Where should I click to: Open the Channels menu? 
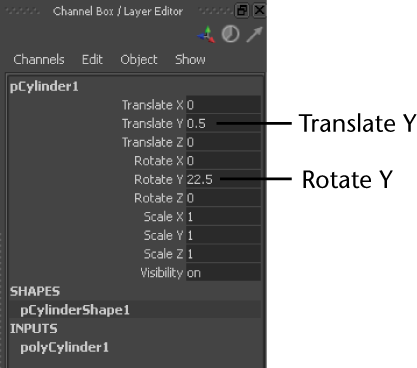[x=39, y=60]
